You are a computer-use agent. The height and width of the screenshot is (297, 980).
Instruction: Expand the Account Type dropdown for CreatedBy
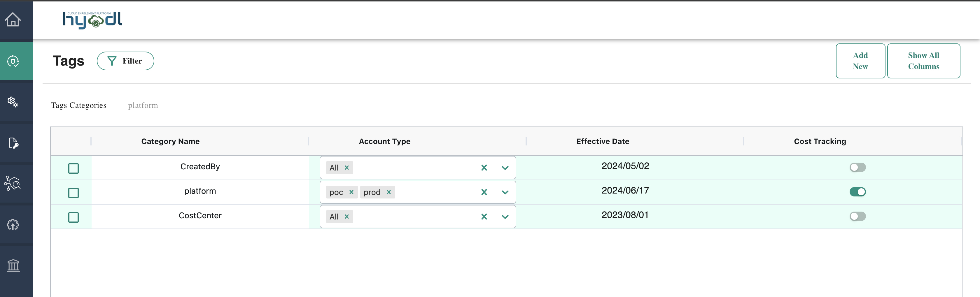505,167
